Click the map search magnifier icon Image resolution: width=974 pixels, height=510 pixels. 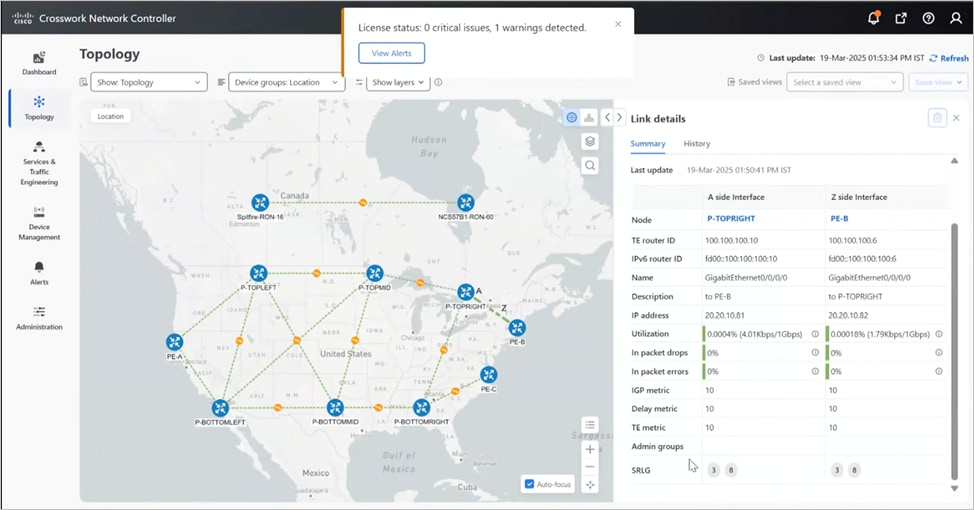click(x=590, y=165)
